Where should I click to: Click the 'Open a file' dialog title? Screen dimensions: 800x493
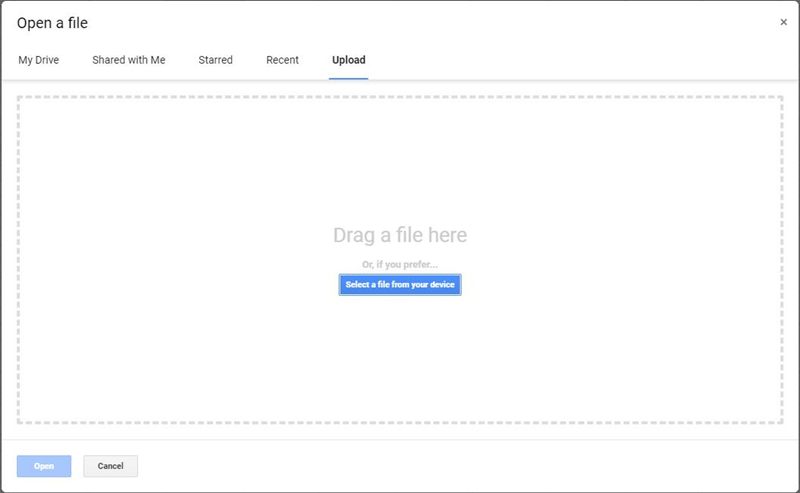(x=52, y=23)
